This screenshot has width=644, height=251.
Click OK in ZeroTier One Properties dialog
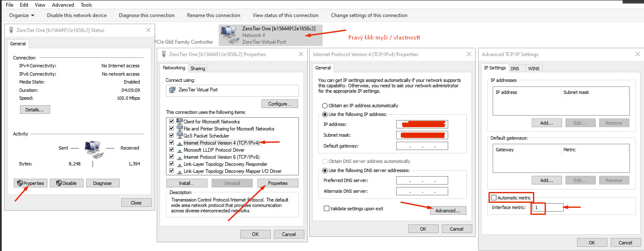pyautogui.click(x=255, y=234)
